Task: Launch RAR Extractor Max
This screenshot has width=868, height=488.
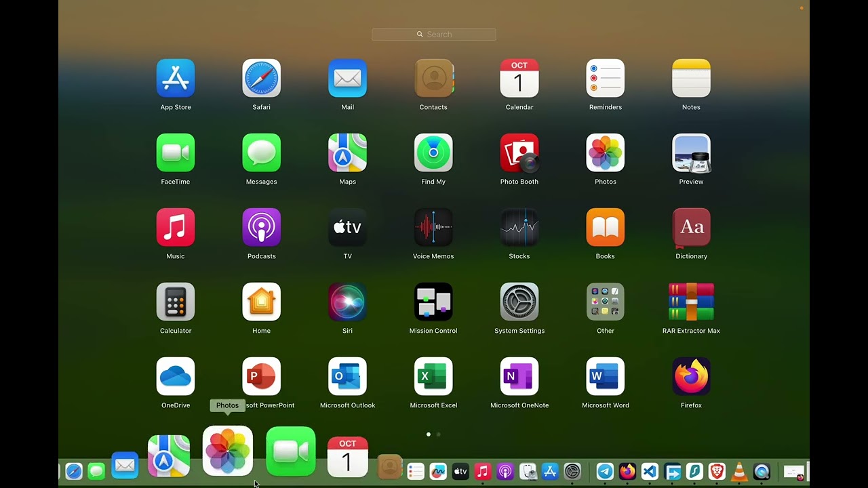Action: [691, 302]
